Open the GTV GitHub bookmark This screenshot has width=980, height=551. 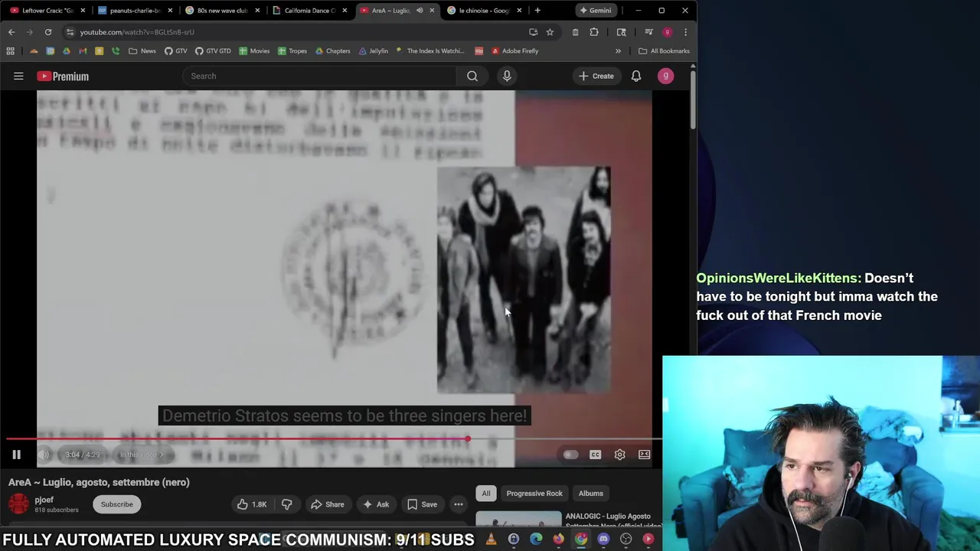(175, 51)
